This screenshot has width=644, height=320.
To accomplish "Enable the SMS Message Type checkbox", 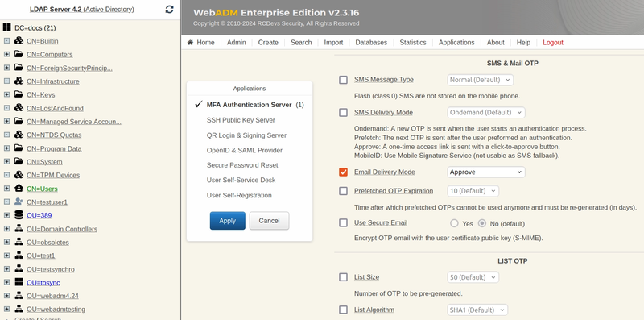I will point(344,80).
